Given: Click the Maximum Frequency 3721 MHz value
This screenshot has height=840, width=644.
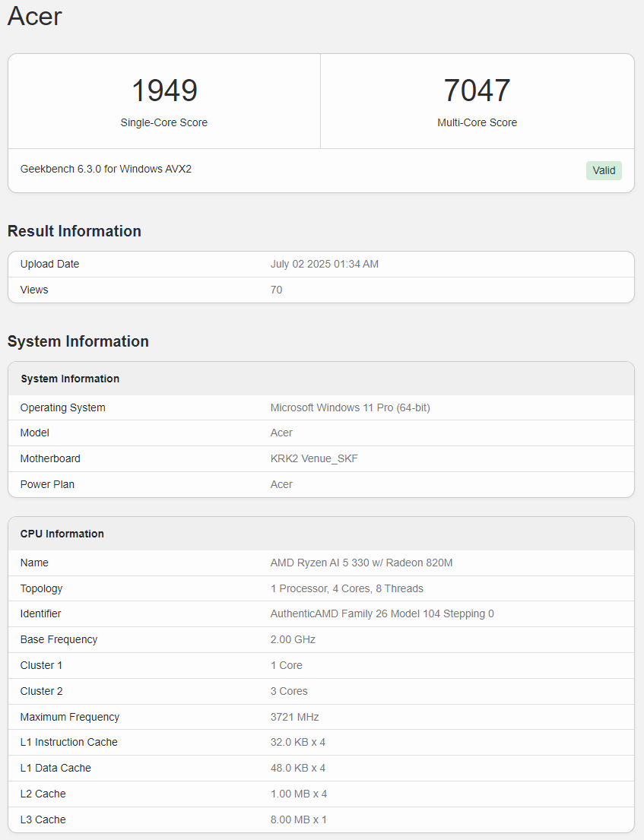Looking at the screenshot, I should click(295, 717).
